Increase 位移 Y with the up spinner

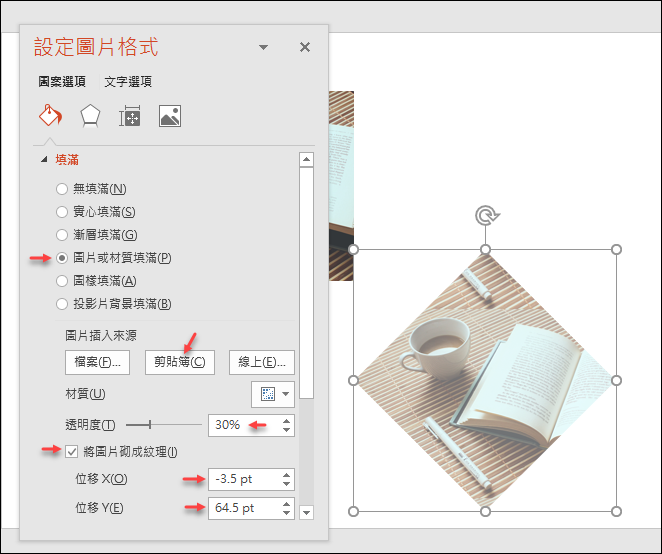pyautogui.click(x=287, y=503)
